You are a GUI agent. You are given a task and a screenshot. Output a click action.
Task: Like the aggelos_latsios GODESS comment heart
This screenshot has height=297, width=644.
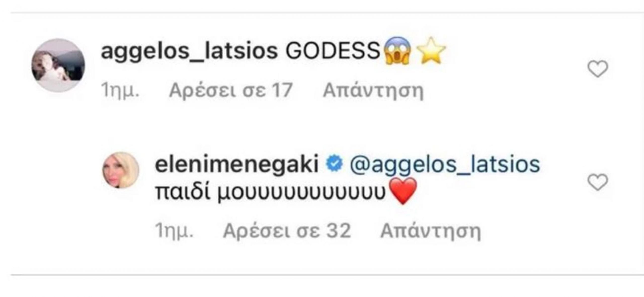597,69
